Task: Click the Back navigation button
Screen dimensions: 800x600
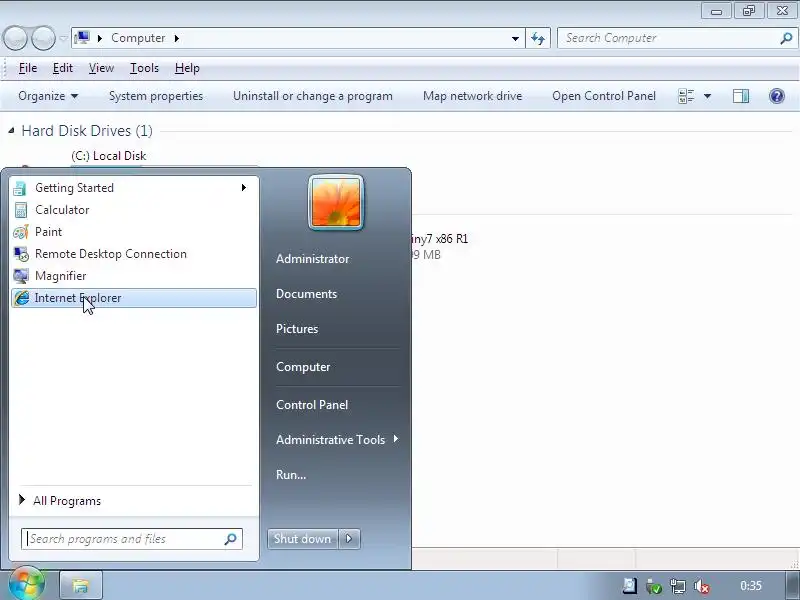Action: (15, 38)
